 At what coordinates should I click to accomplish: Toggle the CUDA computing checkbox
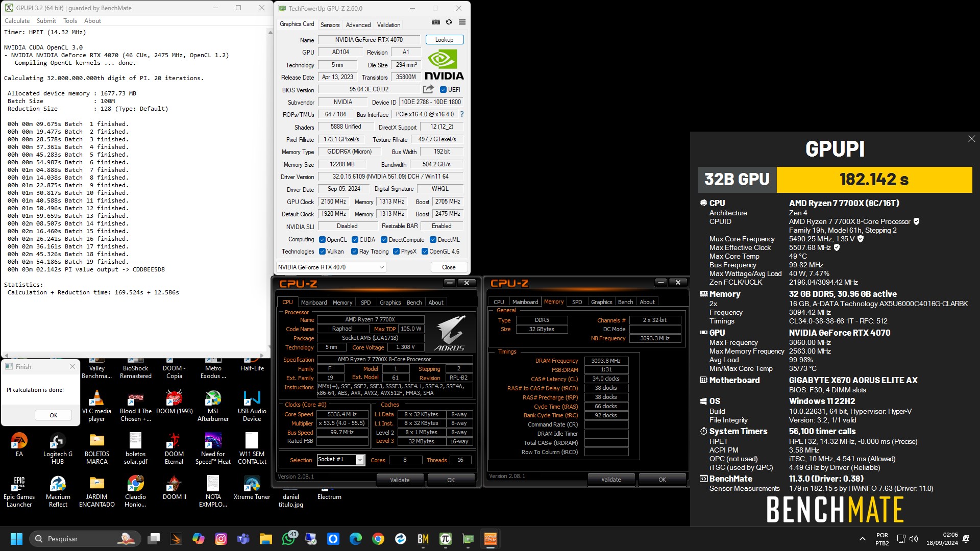point(355,240)
